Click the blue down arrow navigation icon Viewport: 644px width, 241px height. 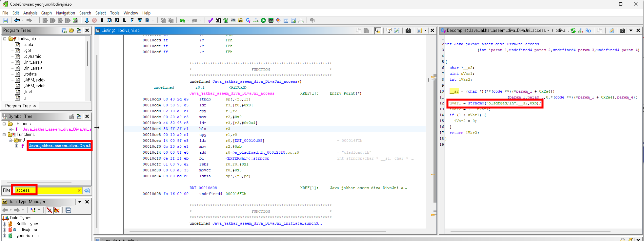[x=87, y=20]
